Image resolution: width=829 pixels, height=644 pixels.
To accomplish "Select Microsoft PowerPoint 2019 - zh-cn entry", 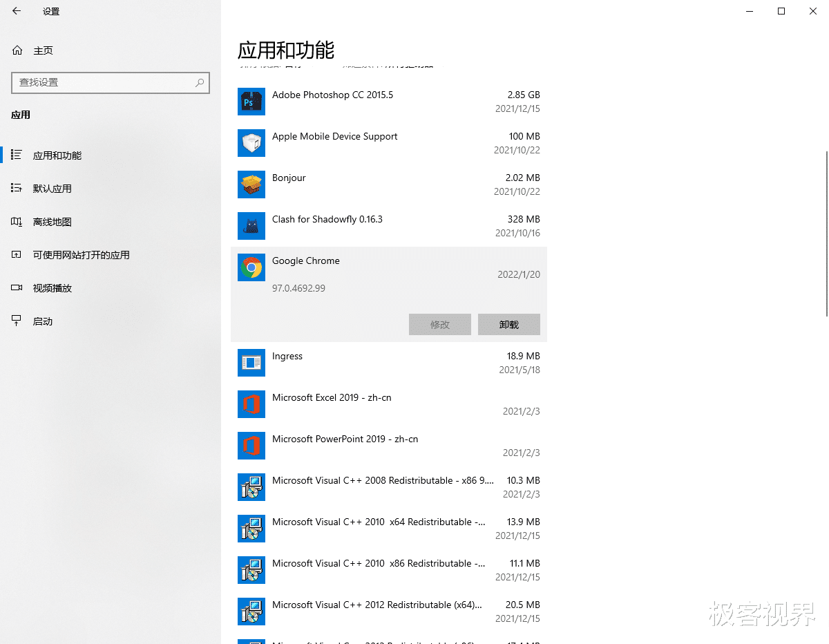I will click(345, 439).
